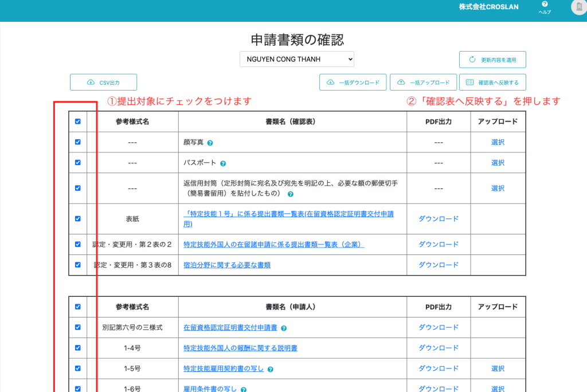
Task: Uncheck the 第2表の2 row checkbox
Action: pos(78,244)
